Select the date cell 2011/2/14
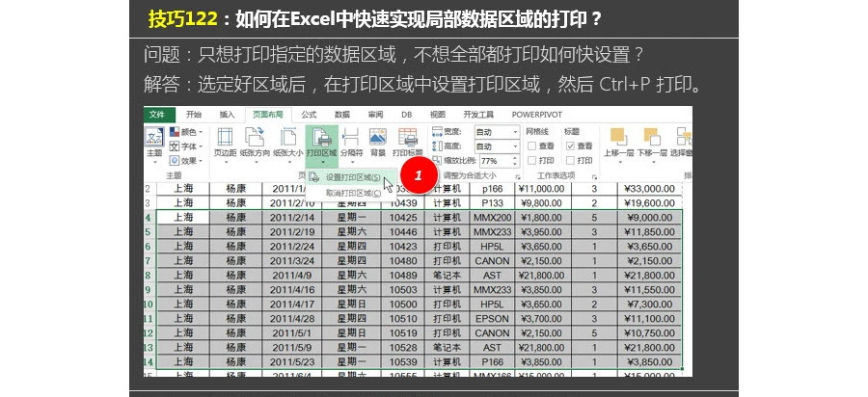 tap(292, 218)
